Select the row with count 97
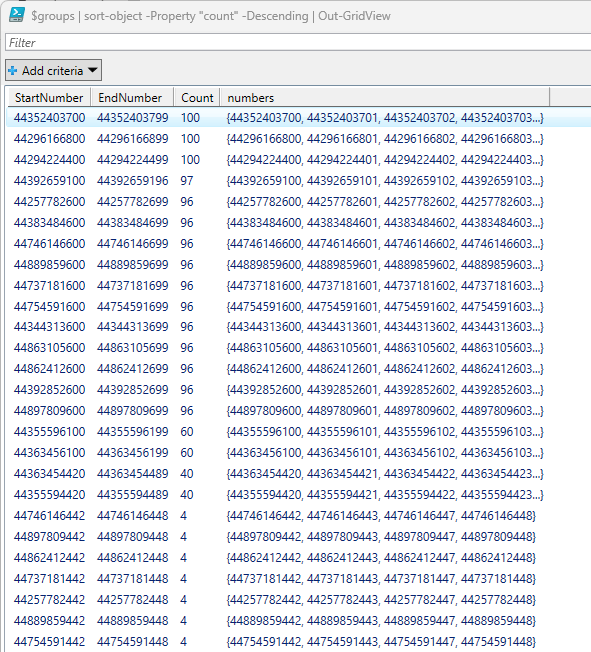Image resolution: width=591 pixels, height=652 pixels. pyautogui.click(x=299, y=181)
